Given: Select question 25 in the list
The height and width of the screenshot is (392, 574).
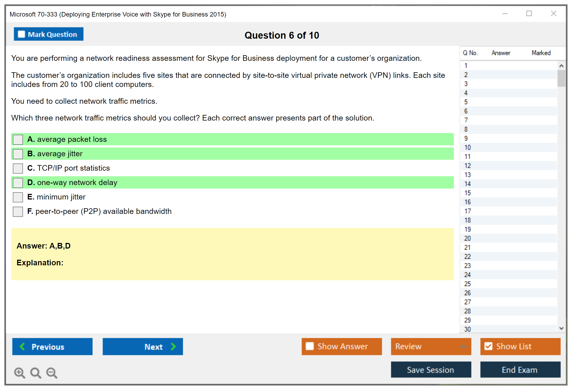Looking at the screenshot, I should [x=467, y=284].
